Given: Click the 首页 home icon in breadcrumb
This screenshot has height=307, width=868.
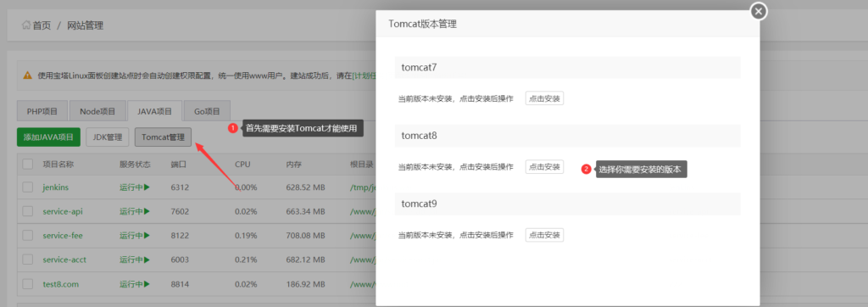Looking at the screenshot, I should (x=26, y=25).
